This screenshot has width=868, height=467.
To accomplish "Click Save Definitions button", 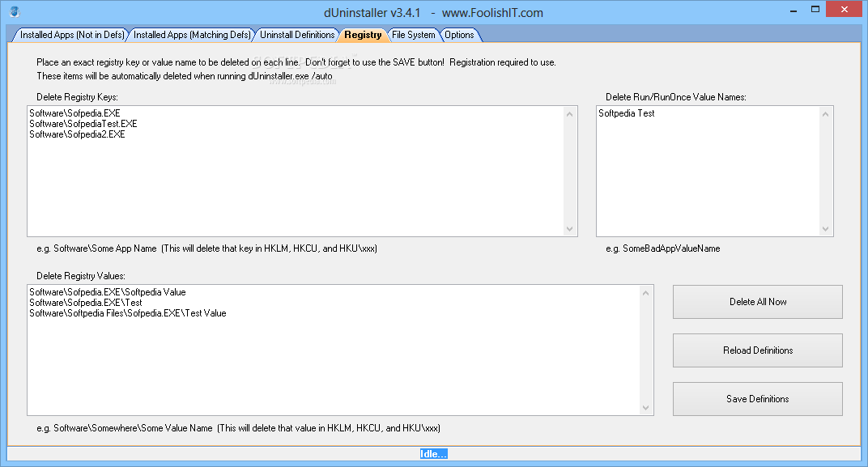I will click(x=757, y=399).
